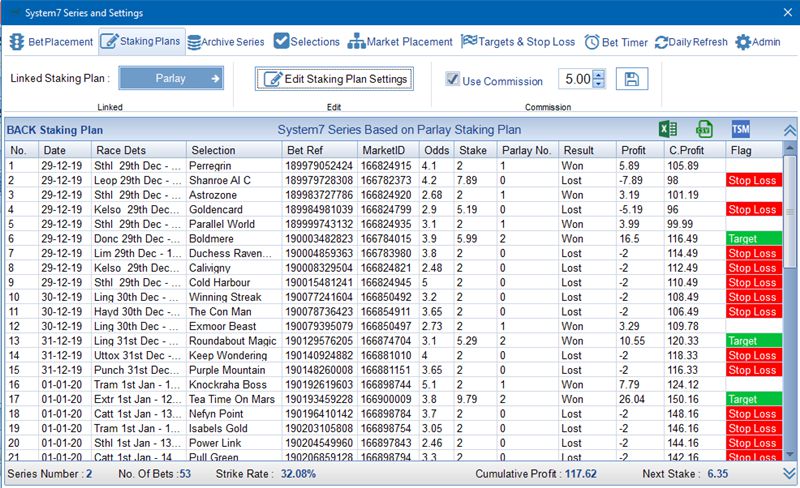
Task: Click the table scrollbar down arrow
Action: (x=789, y=453)
